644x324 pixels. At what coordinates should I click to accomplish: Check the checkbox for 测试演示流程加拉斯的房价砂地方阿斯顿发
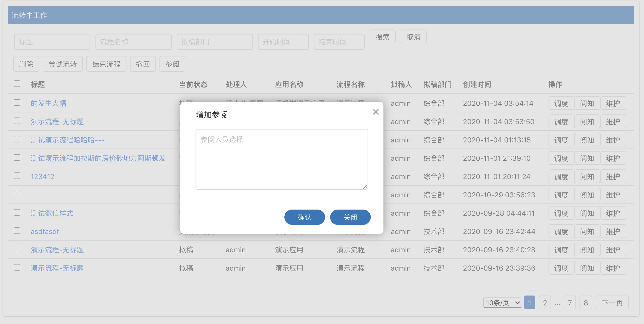(17, 157)
